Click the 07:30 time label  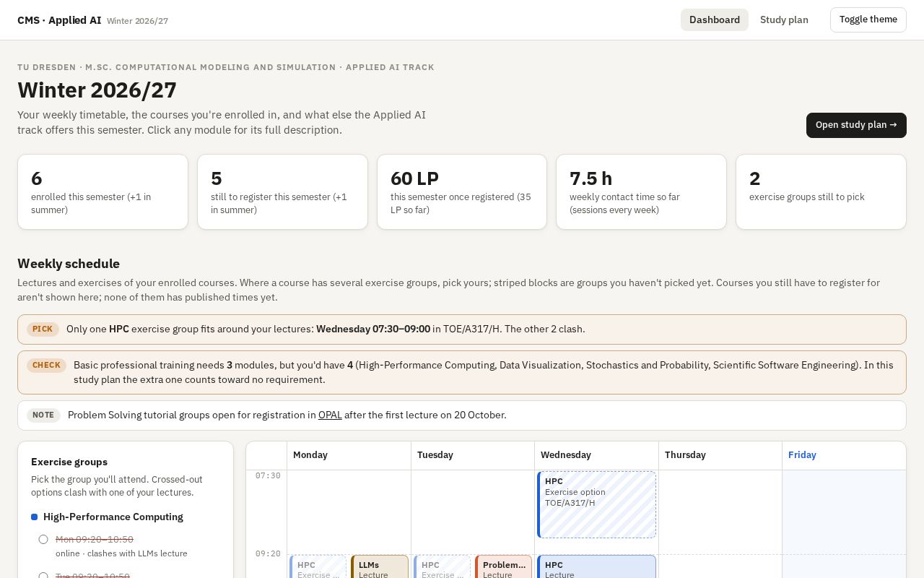pos(268,475)
